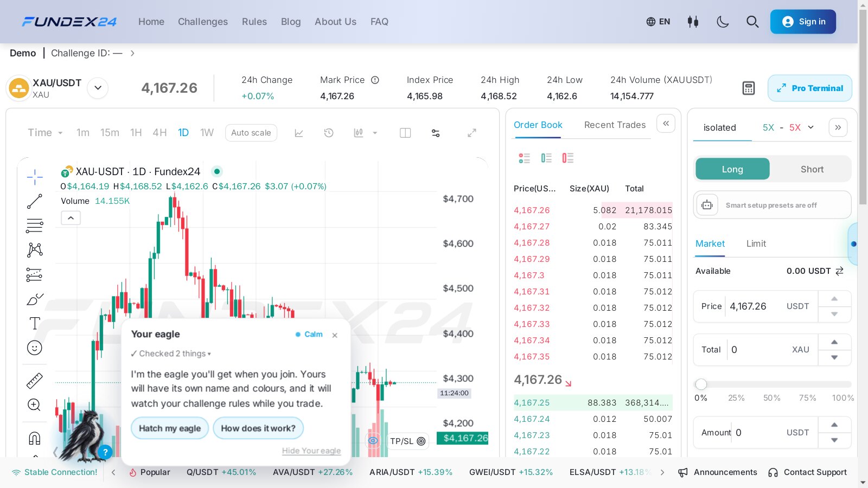This screenshot has height=488, width=868.
Task: Open the leverage 5X dropdown arrow
Action: pos(811,127)
